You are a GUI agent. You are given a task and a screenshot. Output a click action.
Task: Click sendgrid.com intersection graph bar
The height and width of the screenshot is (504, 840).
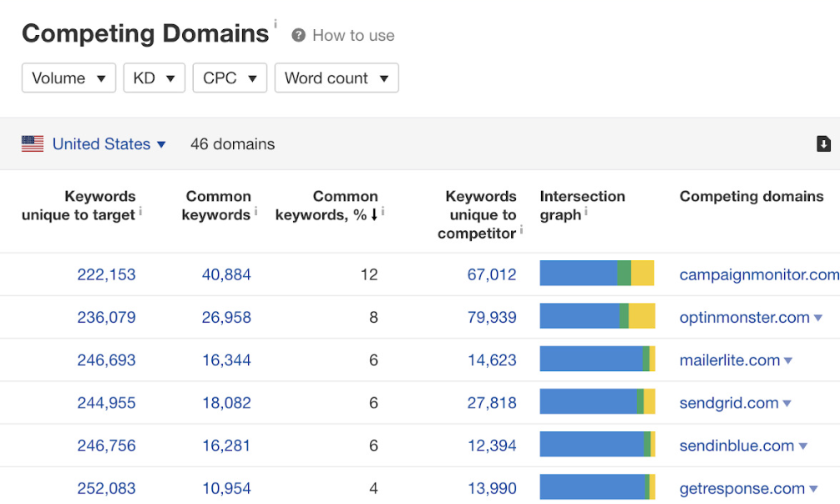(597, 401)
